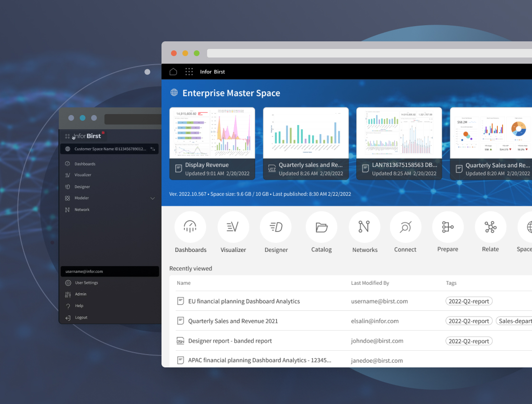Image resolution: width=532 pixels, height=404 pixels.
Task: Click the Modeler icon in the dark sidebar
Action: (x=67, y=198)
